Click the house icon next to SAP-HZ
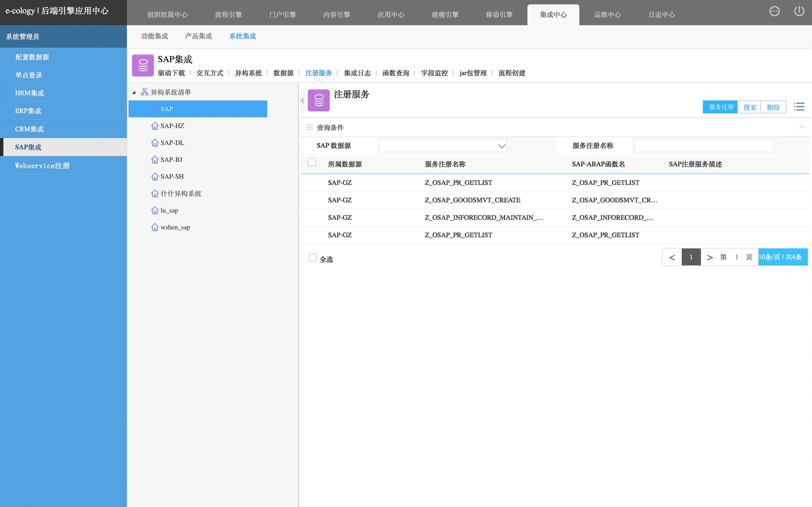This screenshot has width=812, height=507. [x=155, y=126]
